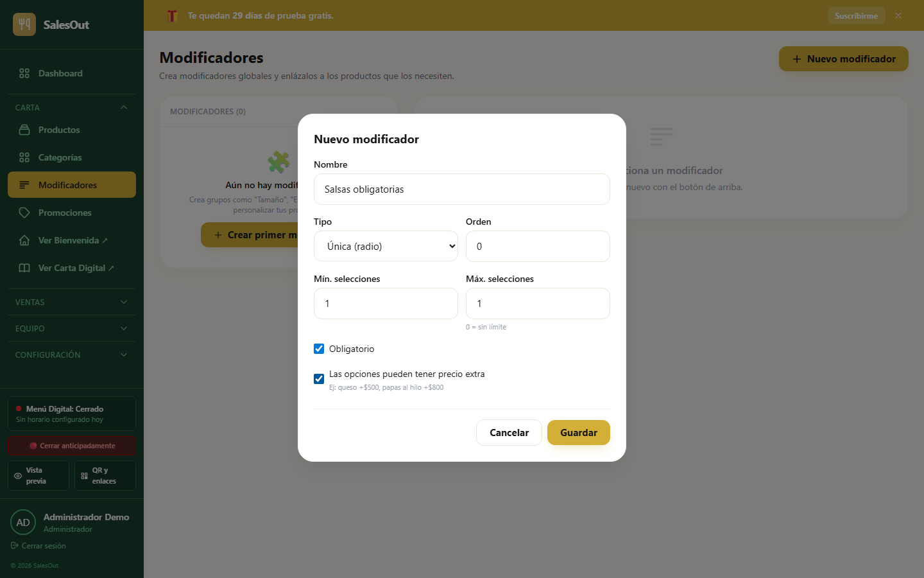924x578 pixels.
Task: Expand the CONFIGURACIÓN sidebar section
Action: coord(72,355)
